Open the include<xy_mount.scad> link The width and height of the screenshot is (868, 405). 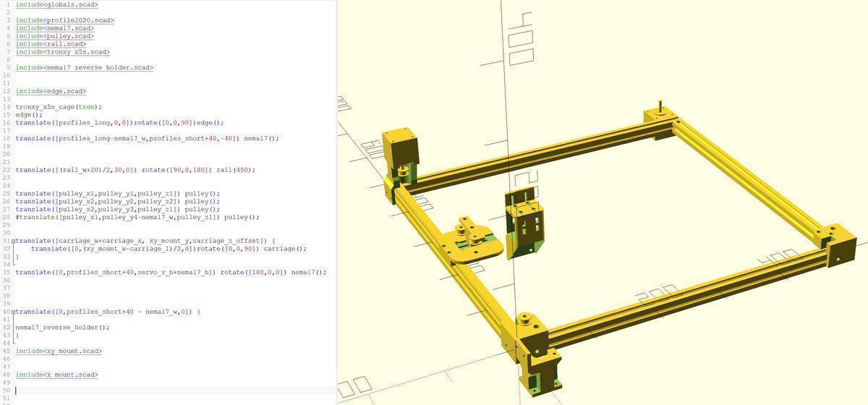[x=59, y=351]
